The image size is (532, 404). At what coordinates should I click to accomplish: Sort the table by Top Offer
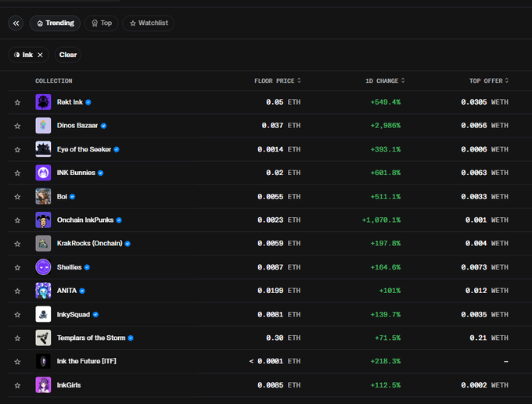click(x=488, y=80)
